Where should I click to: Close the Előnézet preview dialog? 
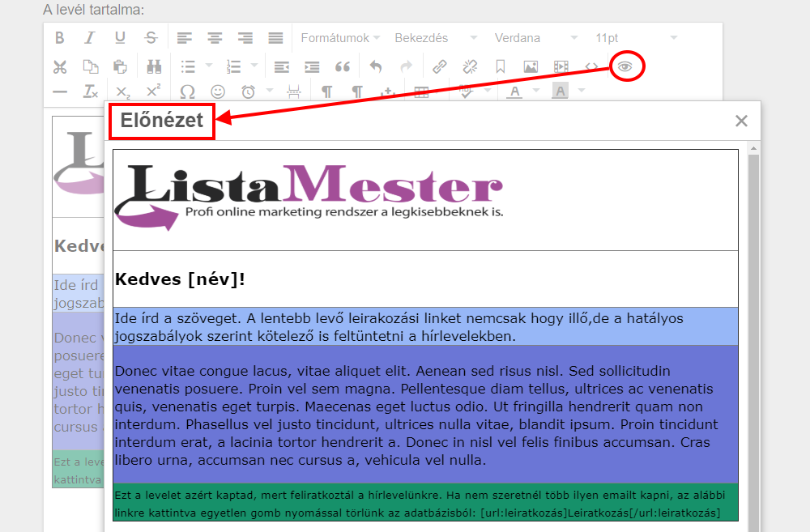click(x=741, y=121)
